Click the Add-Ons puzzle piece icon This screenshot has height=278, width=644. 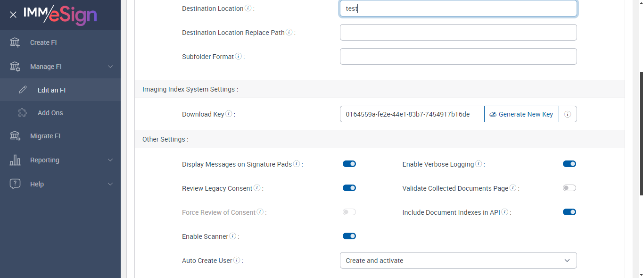click(x=22, y=113)
